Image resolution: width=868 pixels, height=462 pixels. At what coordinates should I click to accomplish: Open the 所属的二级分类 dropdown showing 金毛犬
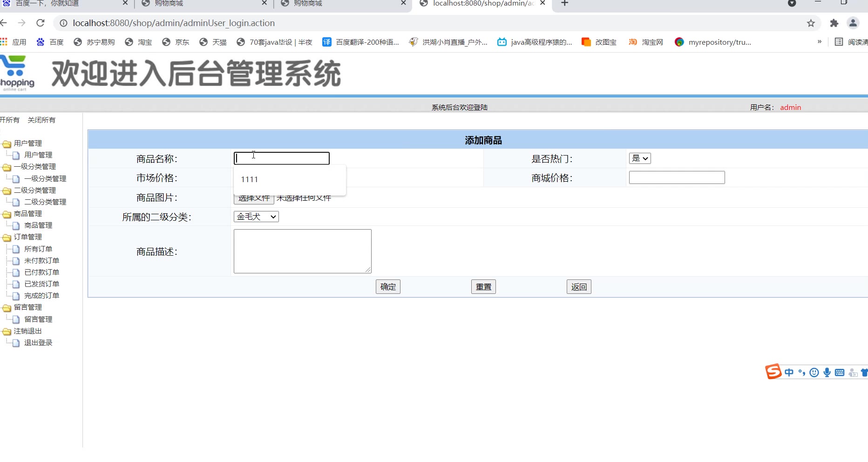point(256,217)
